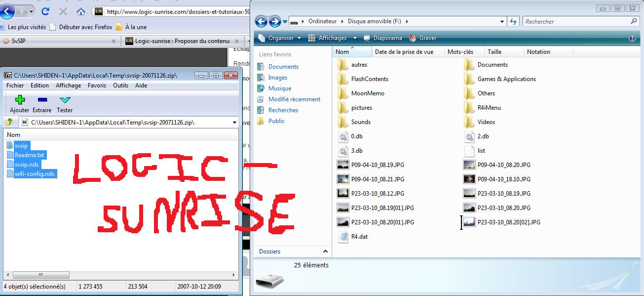Open Explorer help question-mark icon
644x296 pixels.
(x=632, y=38)
